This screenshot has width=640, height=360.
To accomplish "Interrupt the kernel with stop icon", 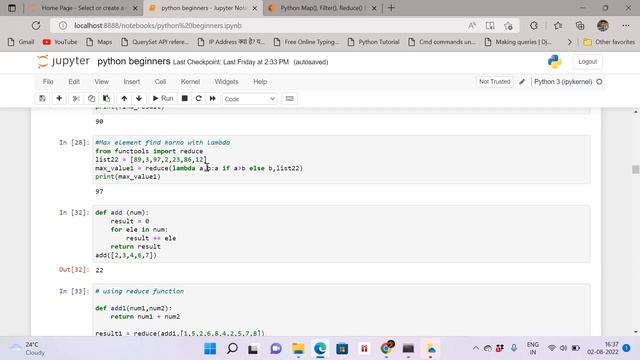I will click(184, 99).
